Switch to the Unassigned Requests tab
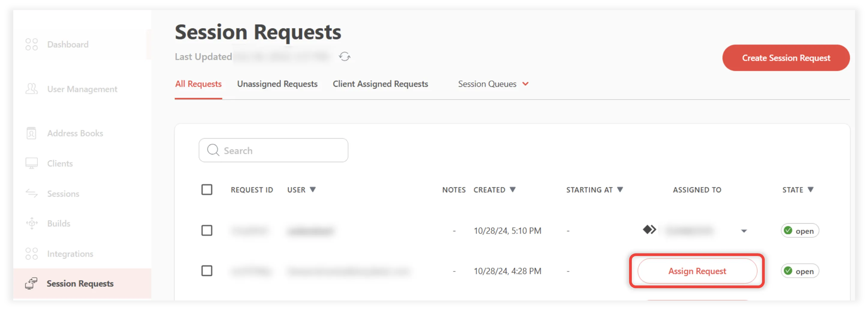Screen dimensions: 868x311 pyautogui.click(x=277, y=84)
